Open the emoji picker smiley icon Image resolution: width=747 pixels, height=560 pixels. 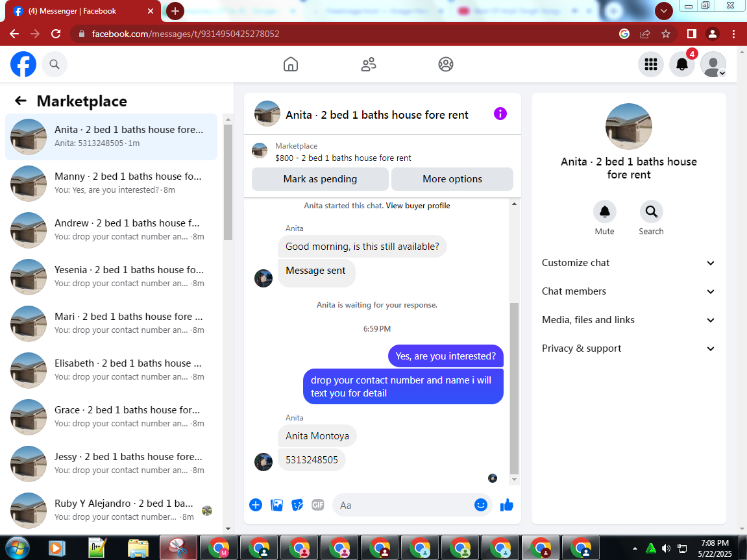[481, 505]
